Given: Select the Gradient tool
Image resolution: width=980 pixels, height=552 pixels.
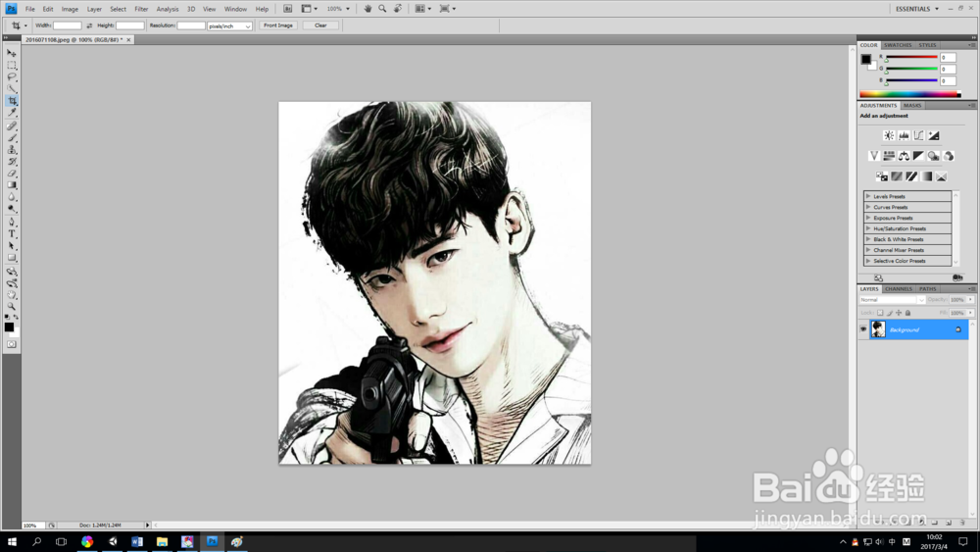Looking at the screenshot, I should [12, 185].
